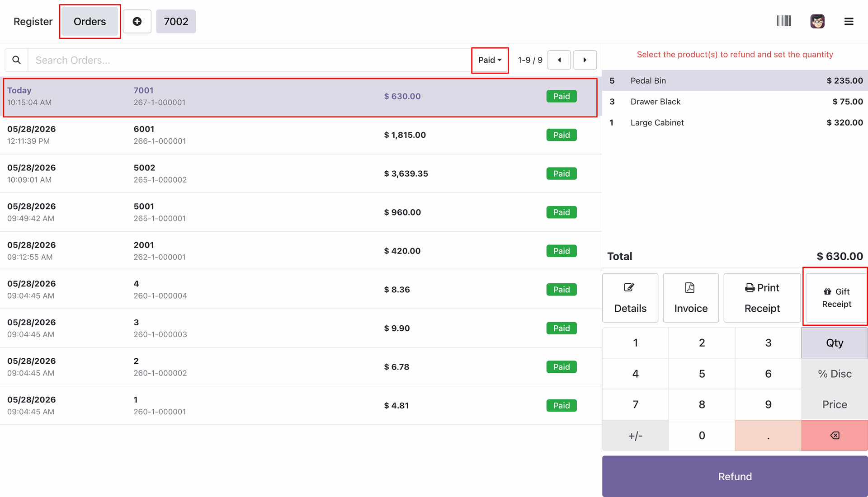Click the $ 8.36 amount

coord(397,290)
